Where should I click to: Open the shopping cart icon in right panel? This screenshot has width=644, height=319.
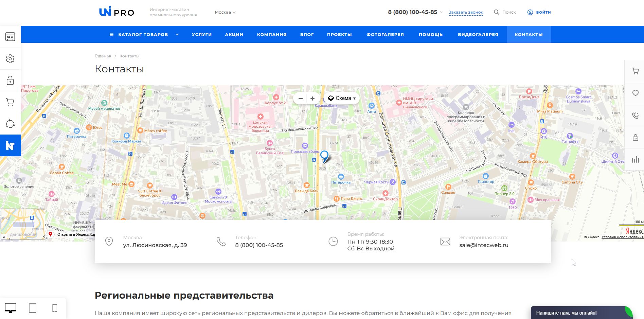pos(636,71)
